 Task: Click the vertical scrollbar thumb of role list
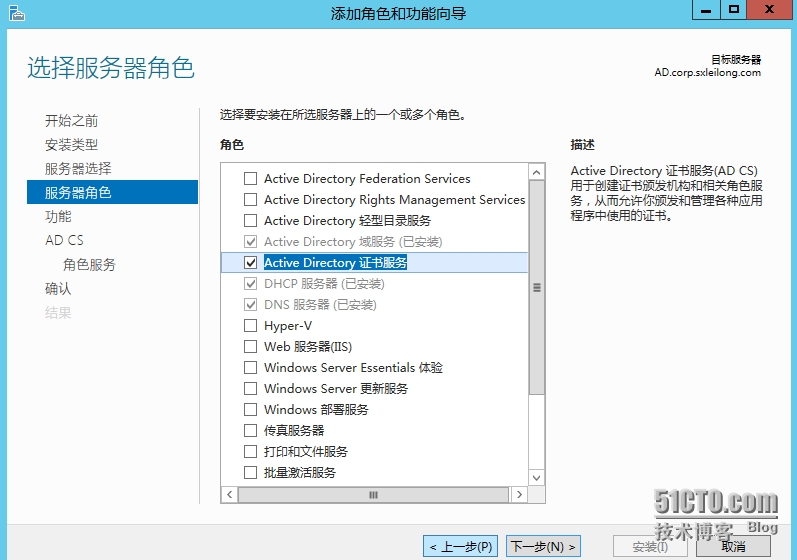point(536,288)
